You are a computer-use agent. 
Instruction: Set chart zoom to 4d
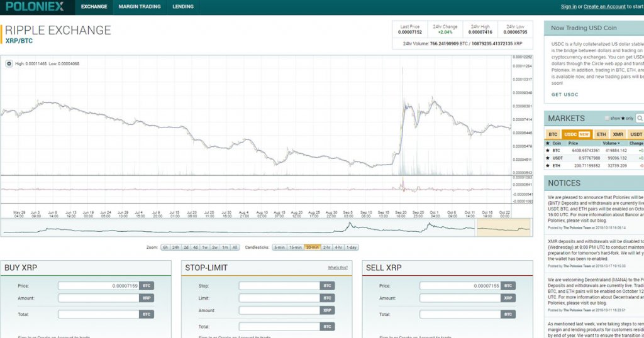195,248
